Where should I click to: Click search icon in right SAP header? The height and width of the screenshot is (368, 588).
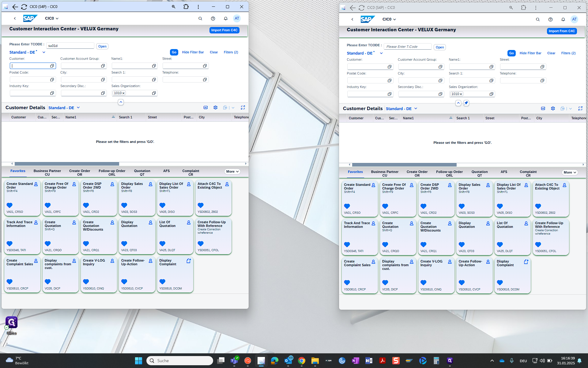click(x=538, y=19)
